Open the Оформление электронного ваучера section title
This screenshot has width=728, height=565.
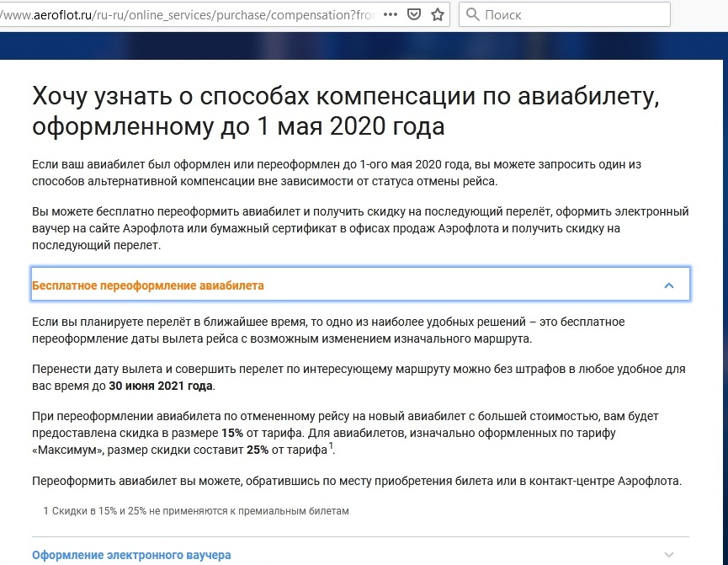coord(131,555)
